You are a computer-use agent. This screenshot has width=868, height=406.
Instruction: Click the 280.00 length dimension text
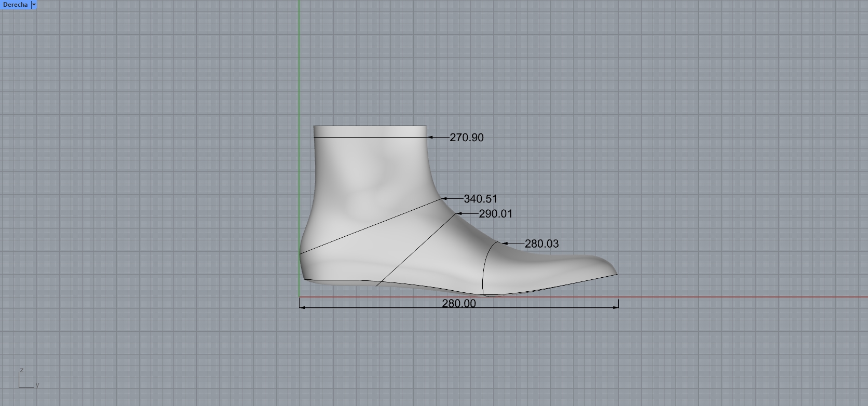tap(458, 304)
